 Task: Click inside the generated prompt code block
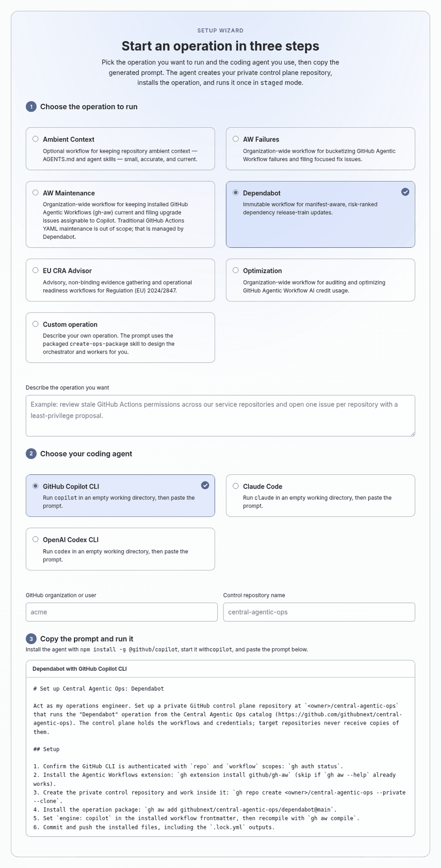(220, 757)
